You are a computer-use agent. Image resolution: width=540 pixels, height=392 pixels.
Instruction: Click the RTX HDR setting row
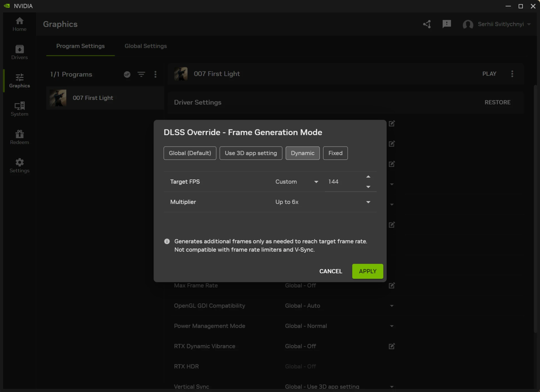[x=284, y=366]
